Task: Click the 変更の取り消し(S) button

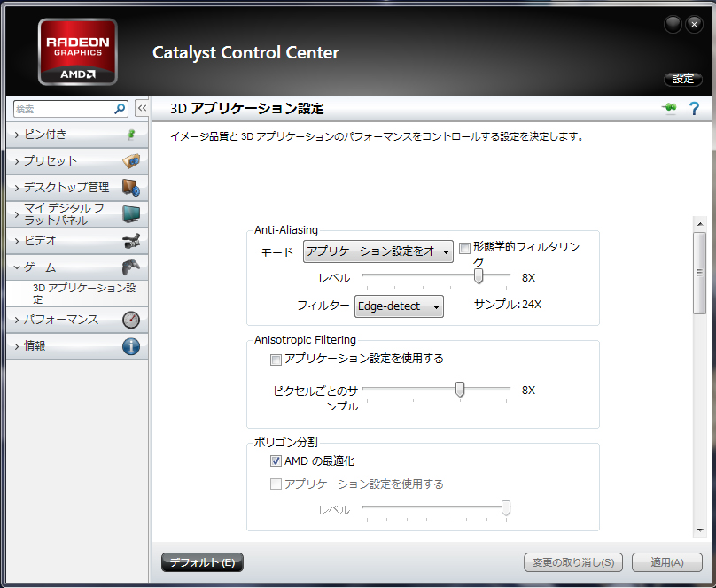Action: coord(573,562)
